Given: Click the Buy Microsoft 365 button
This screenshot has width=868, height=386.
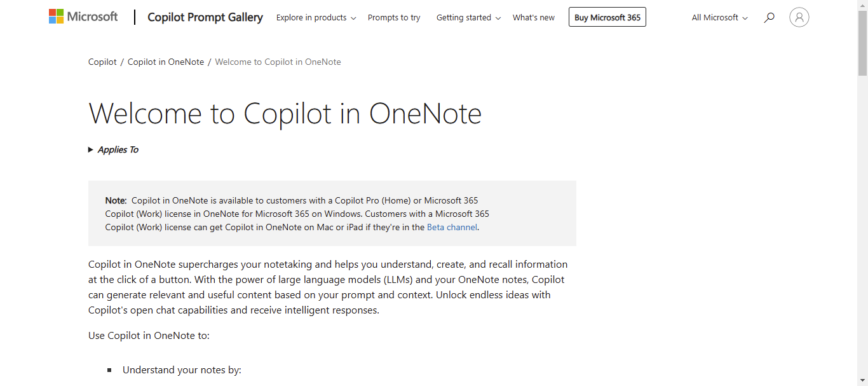Looking at the screenshot, I should tap(607, 18).
